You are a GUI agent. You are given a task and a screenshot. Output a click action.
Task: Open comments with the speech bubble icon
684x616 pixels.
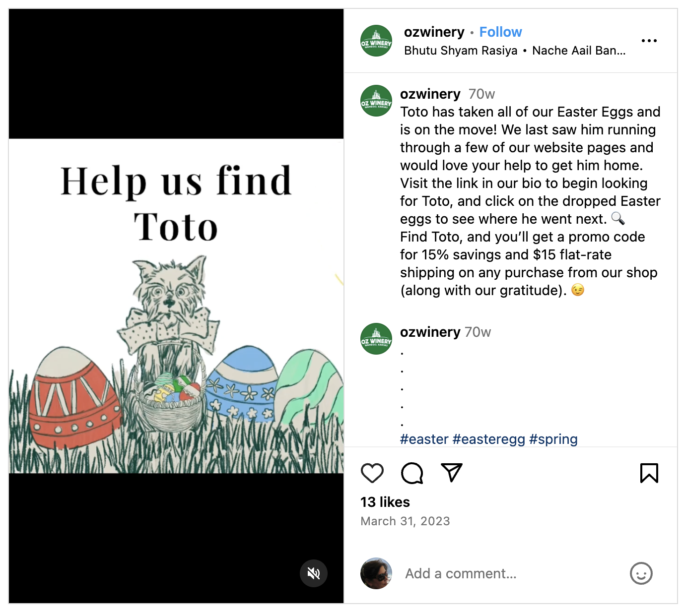point(412,473)
